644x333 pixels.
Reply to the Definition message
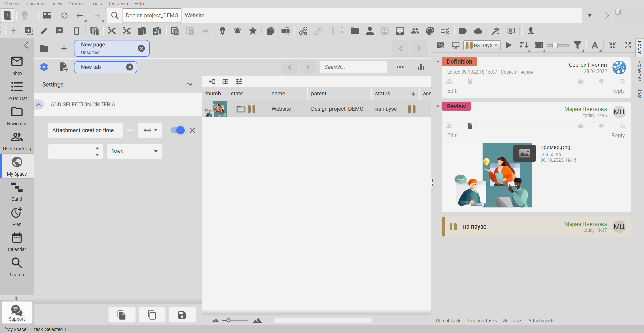(x=618, y=91)
